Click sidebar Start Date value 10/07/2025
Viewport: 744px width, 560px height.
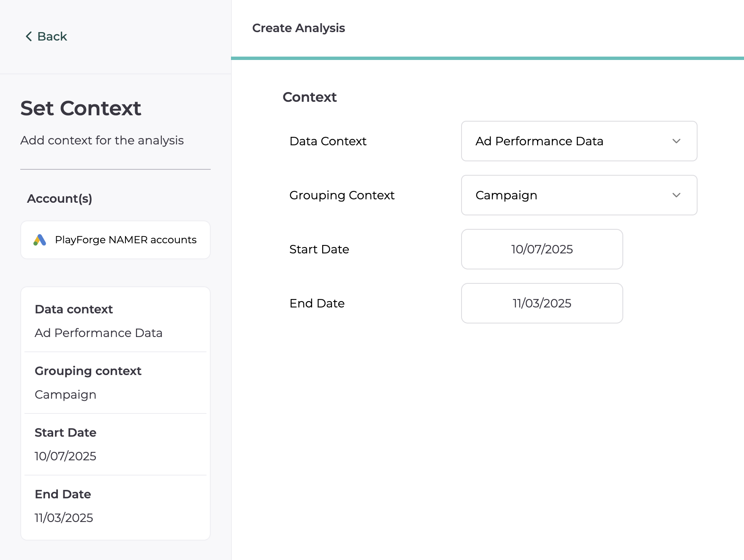click(65, 456)
